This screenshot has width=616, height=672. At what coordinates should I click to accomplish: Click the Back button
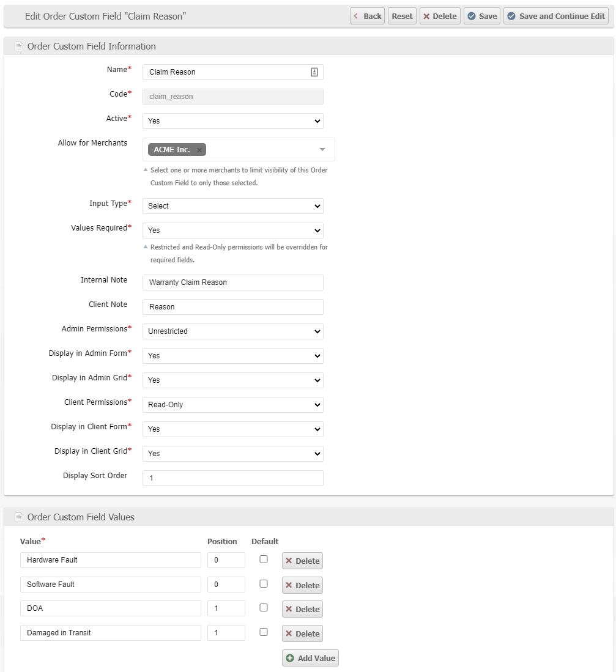click(367, 17)
